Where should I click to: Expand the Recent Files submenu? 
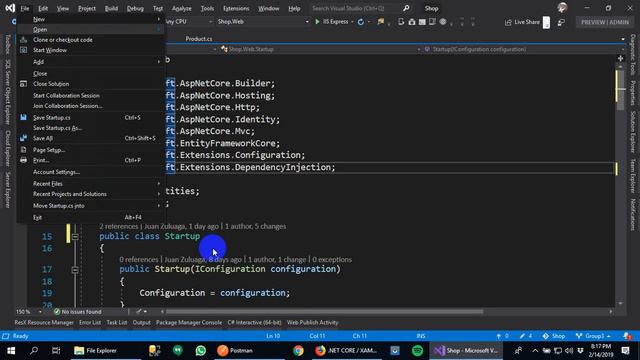pos(91,184)
